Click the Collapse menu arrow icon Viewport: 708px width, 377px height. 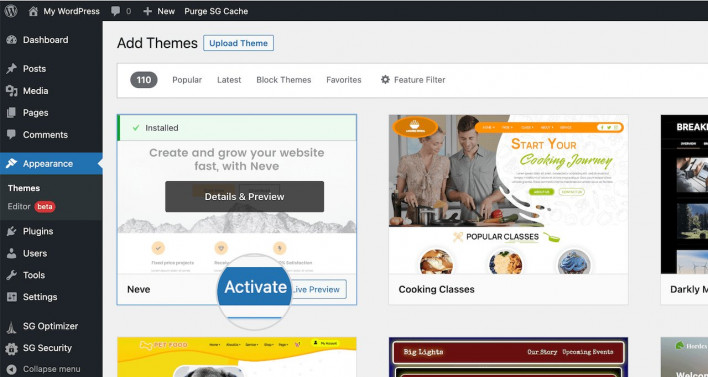pyautogui.click(x=11, y=369)
